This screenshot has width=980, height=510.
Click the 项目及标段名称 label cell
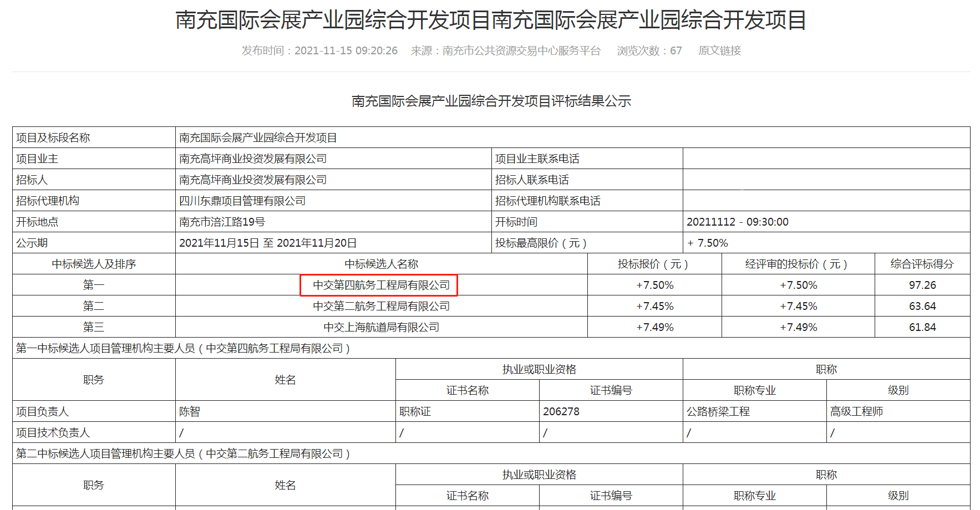(94, 137)
